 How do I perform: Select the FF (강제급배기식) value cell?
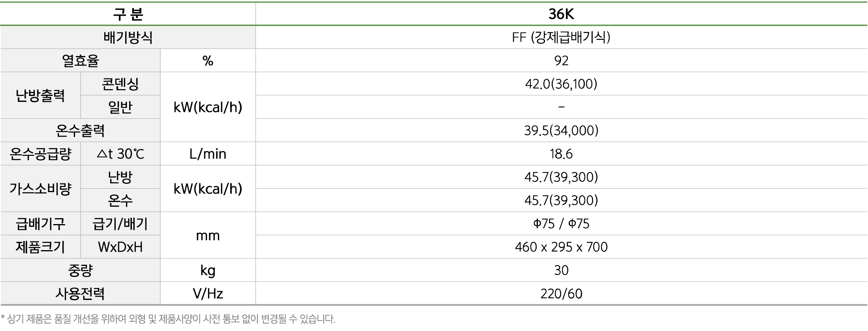561,37
